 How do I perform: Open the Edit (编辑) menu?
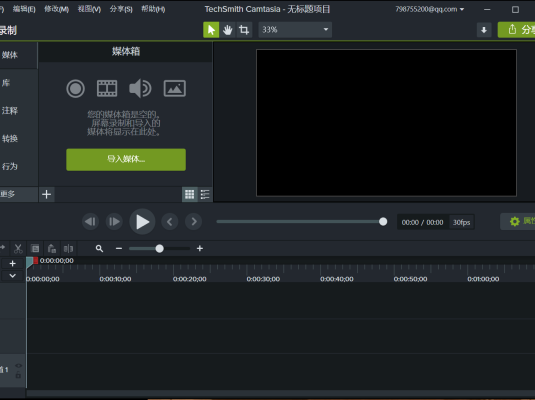coord(24,9)
